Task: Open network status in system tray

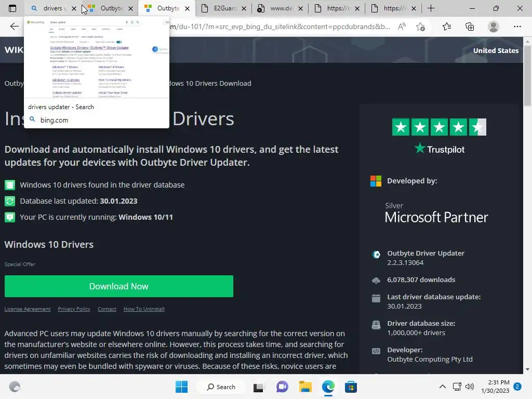Action: (x=457, y=387)
